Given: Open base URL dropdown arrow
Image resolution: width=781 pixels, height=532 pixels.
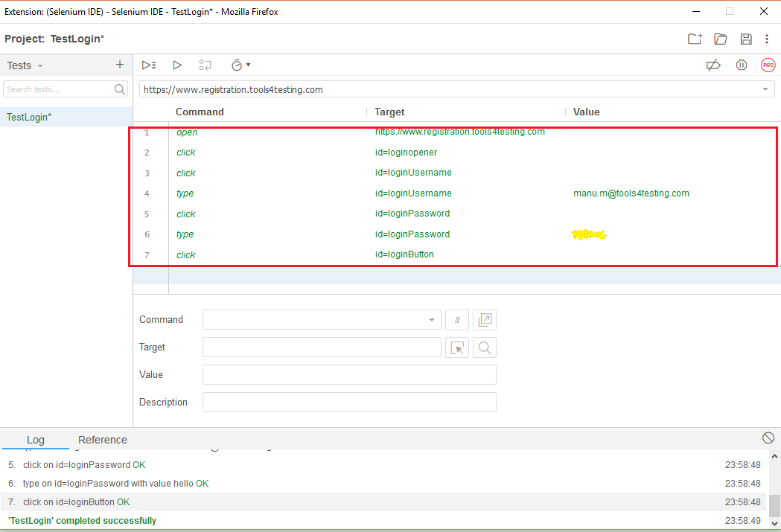Looking at the screenshot, I should point(765,89).
